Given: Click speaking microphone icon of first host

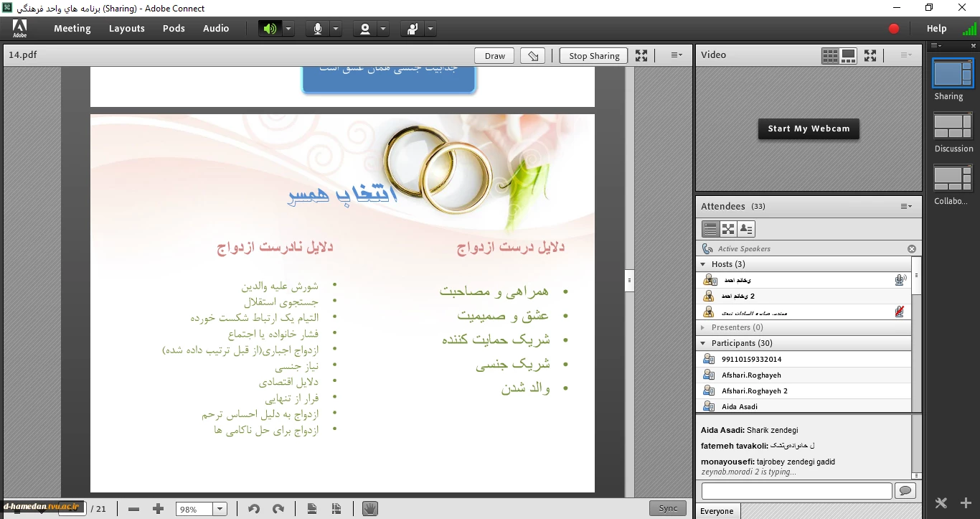Looking at the screenshot, I should coord(900,280).
